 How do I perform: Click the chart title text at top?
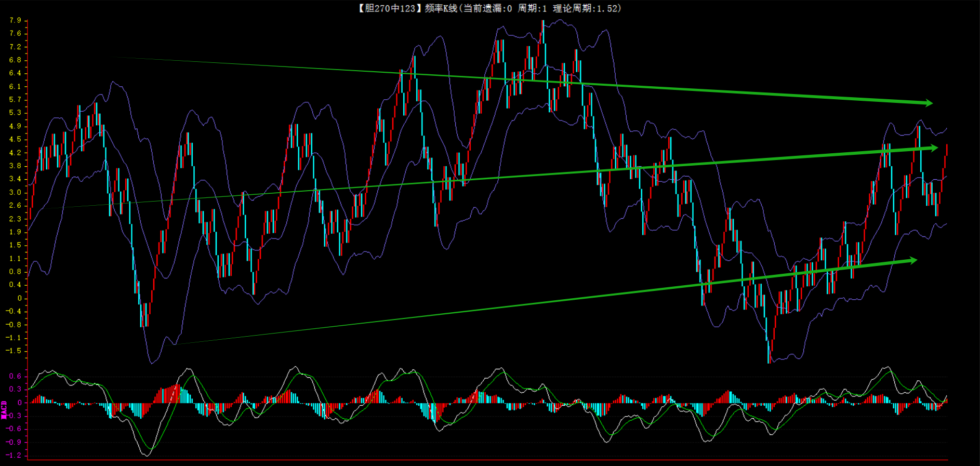[489, 8]
